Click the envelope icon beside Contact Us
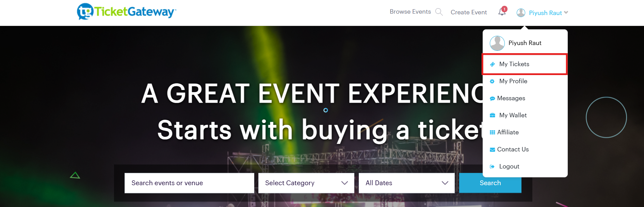This screenshot has height=207, width=644. tap(492, 149)
